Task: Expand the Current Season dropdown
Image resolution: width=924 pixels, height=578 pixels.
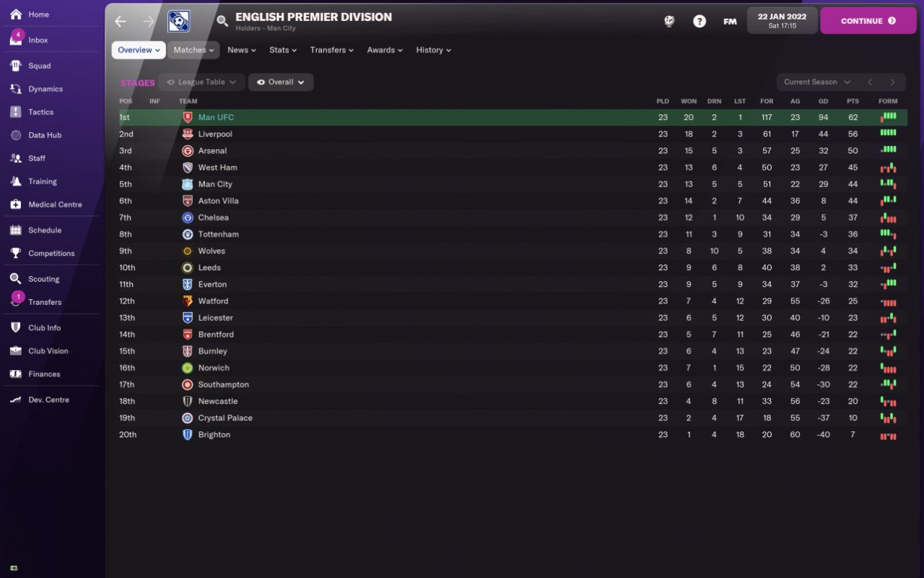Action: [817, 82]
